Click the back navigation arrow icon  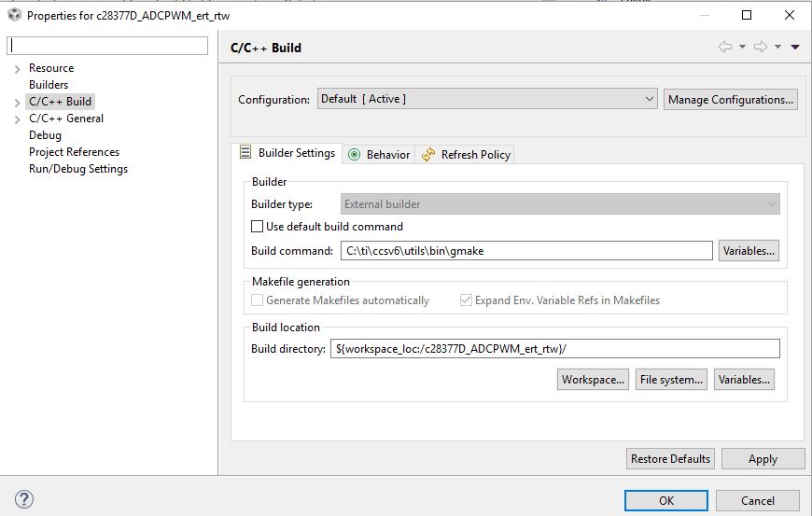click(724, 47)
